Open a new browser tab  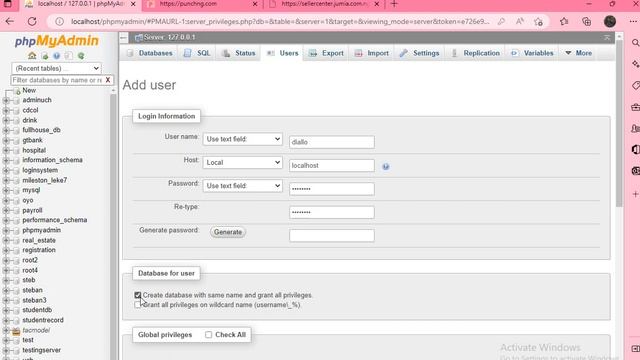click(394, 4)
